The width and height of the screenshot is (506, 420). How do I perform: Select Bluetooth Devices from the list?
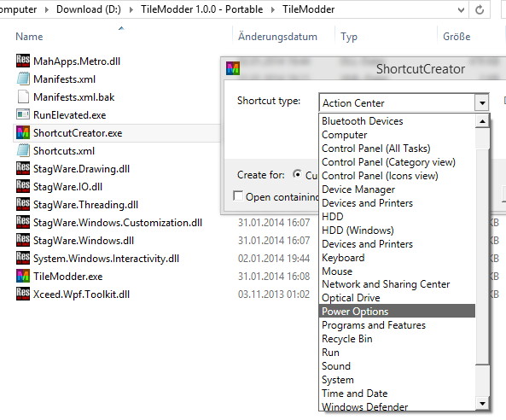pos(397,121)
